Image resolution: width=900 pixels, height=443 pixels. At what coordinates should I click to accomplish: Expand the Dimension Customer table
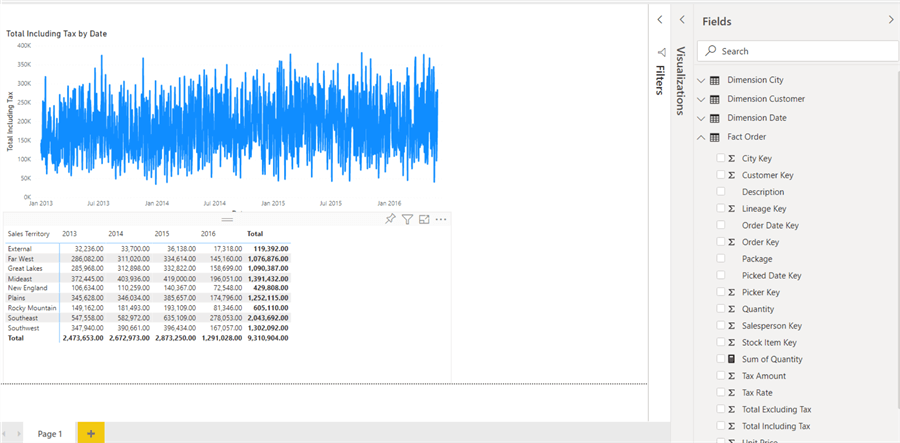point(700,99)
